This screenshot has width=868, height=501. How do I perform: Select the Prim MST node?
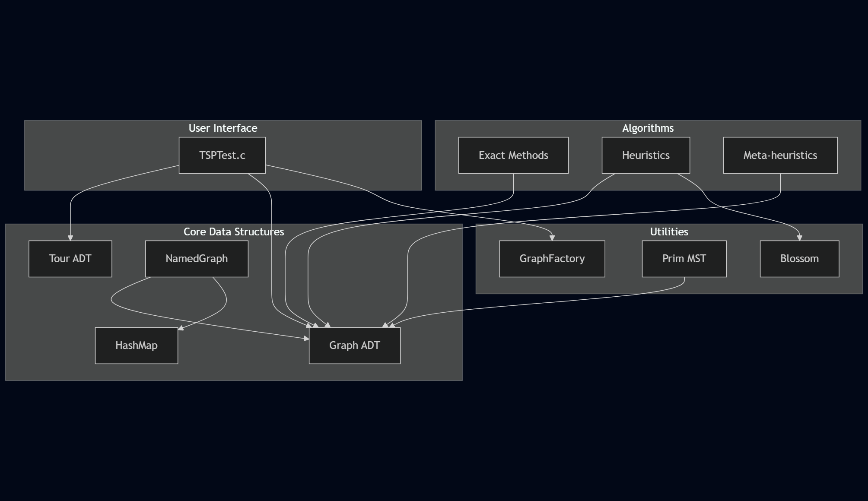tap(684, 259)
